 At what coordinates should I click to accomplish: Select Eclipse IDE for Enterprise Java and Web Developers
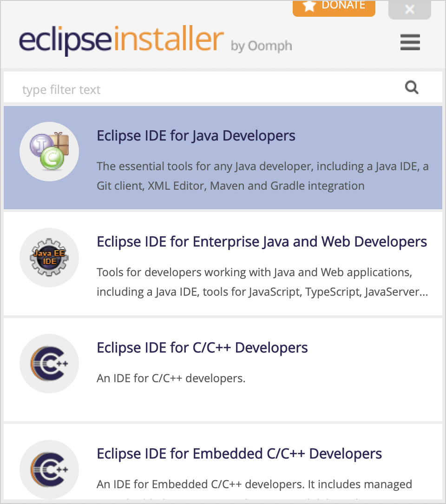(x=262, y=242)
